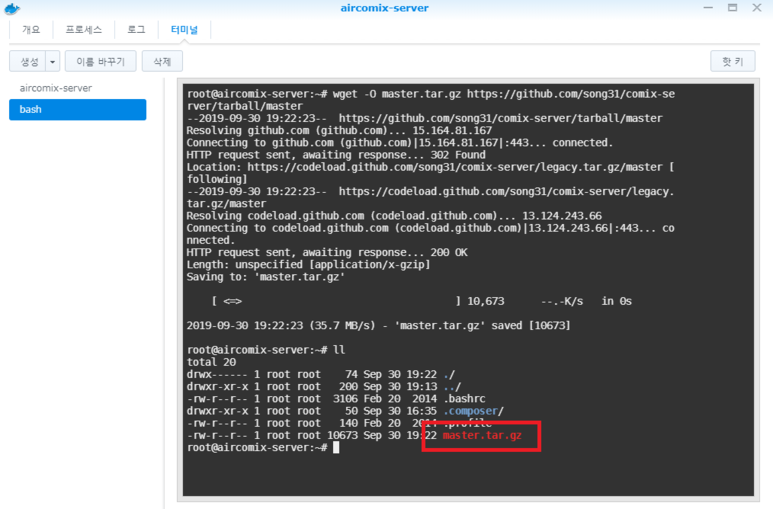Click the 'total 20' line
This screenshot has height=509, width=773.
(211, 362)
